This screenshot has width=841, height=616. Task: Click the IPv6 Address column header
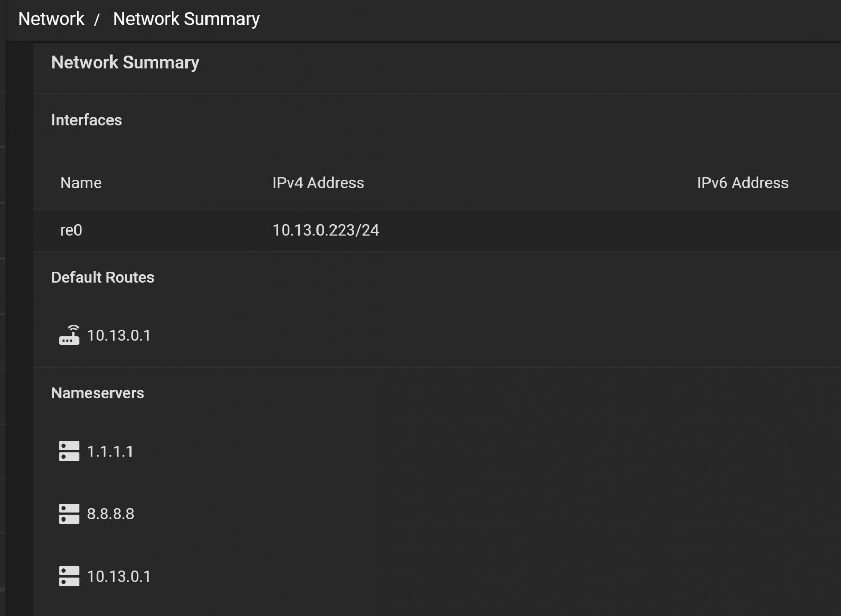pyautogui.click(x=742, y=183)
